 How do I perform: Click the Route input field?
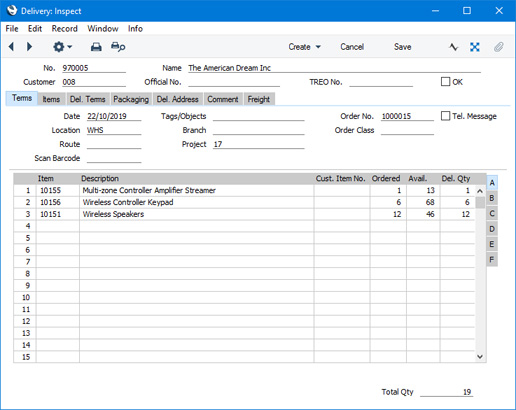tap(114, 144)
